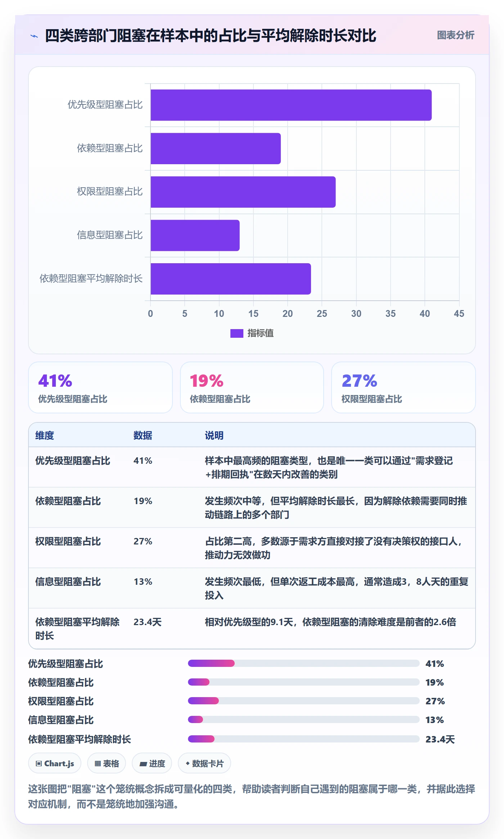Image resolution: width=504 pixels, height=839 pixels.
Task: Open the 41% 优先级型阻塞占比 data card
Action: coord(100,387)
